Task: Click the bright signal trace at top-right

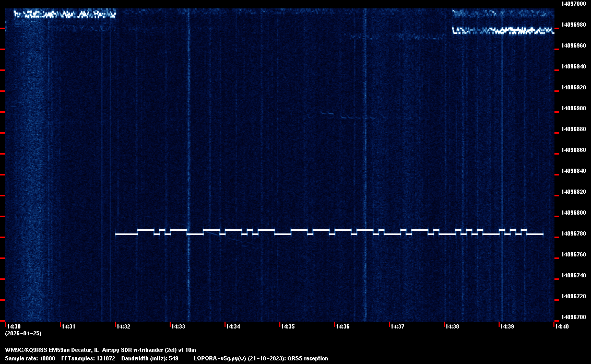Action: click(x=503, y=31)
